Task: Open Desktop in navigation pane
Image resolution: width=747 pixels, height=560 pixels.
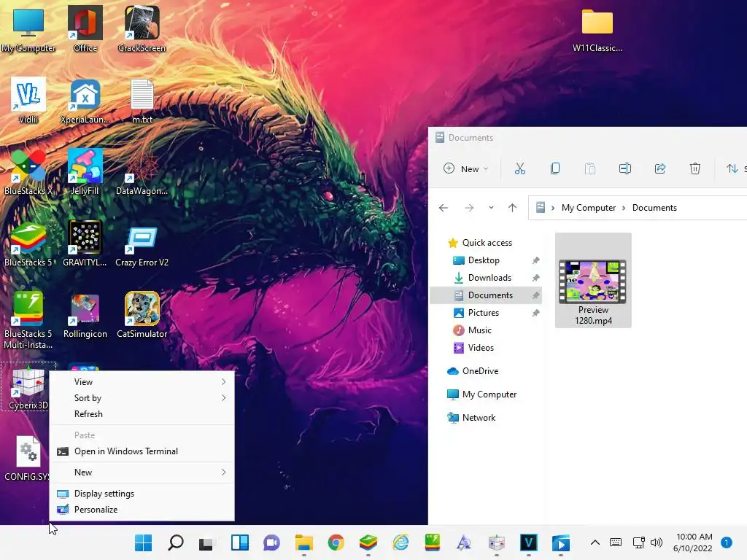Action: (x=484, y=260)
